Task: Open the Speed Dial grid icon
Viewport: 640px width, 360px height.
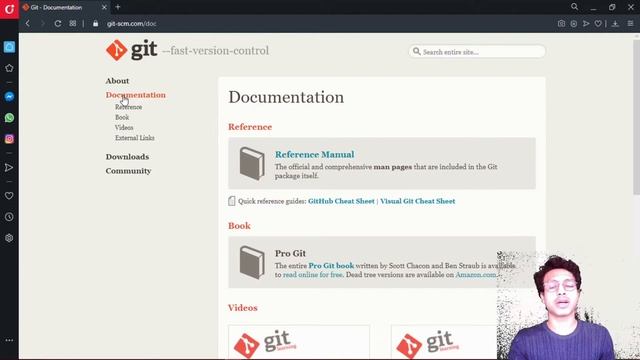Action: point(73,24)
